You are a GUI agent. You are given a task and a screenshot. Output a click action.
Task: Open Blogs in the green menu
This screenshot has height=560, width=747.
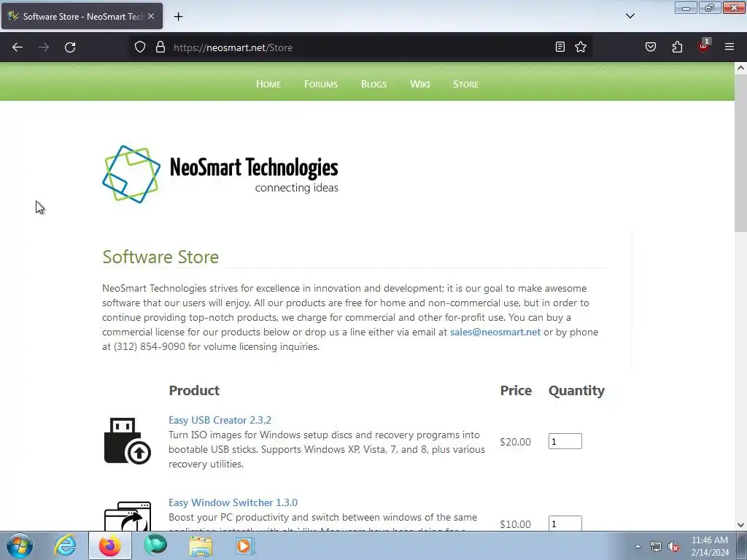374,85
